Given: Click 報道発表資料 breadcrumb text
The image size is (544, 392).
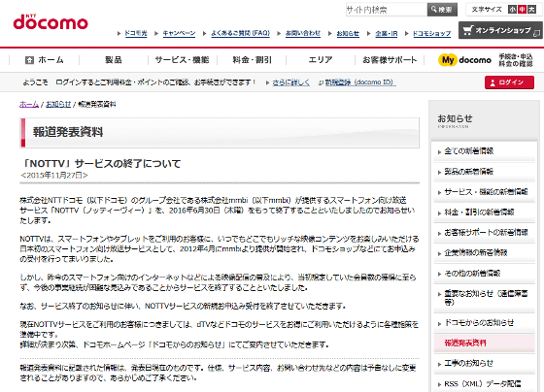Looking at the screenshot, I should tap(97, 104).
